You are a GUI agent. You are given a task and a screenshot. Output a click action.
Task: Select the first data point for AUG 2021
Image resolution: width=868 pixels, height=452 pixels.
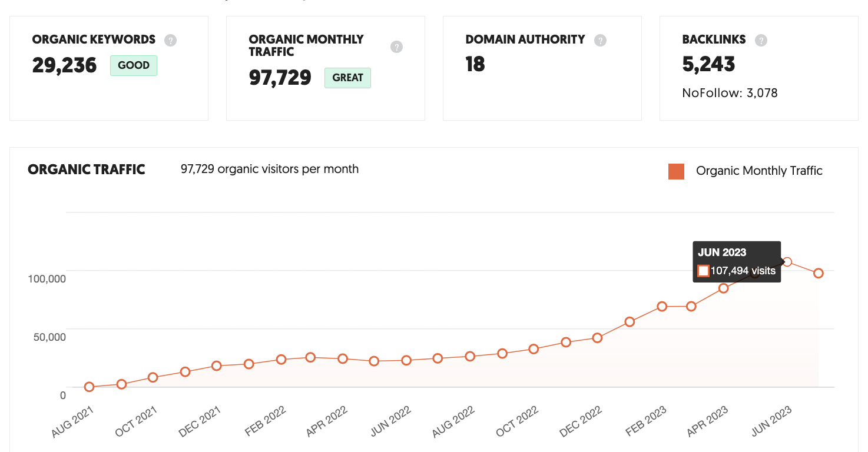[89, 387]
